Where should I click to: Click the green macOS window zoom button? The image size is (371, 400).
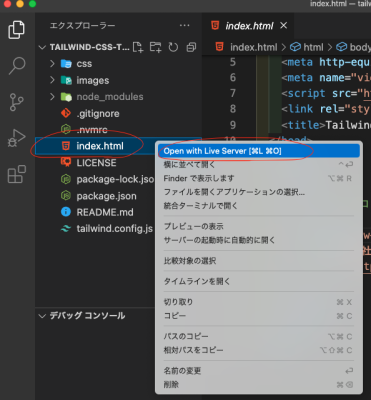click(x=32, y=4)
